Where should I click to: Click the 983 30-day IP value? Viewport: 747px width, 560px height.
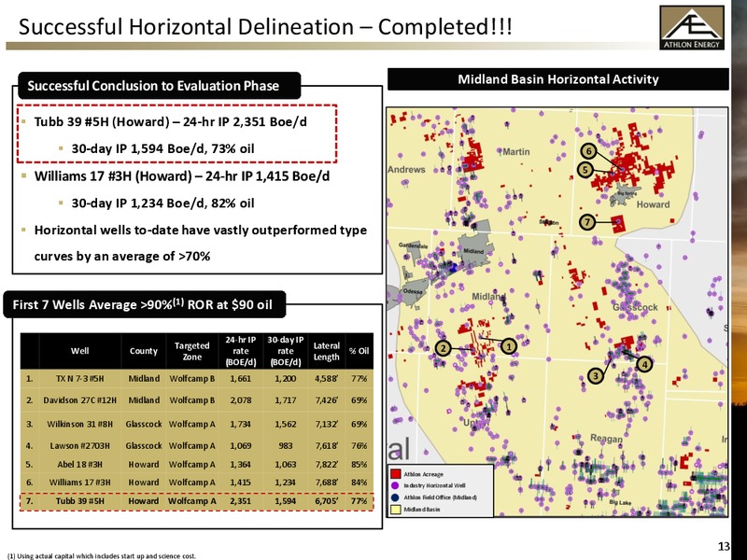coord(286,446)
